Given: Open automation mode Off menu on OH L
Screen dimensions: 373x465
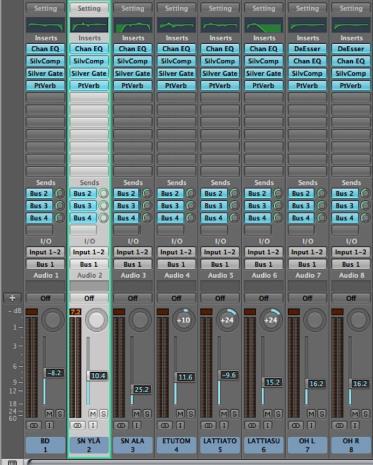Looking at the screenshot, I should point(307,298).
